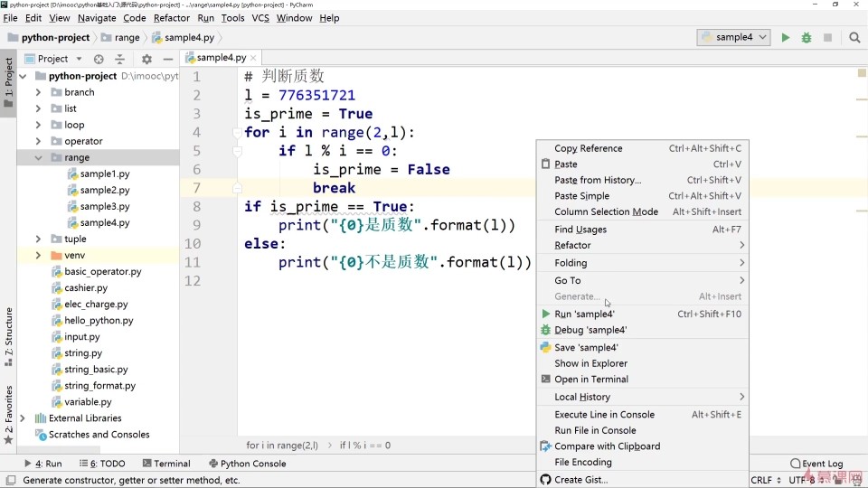Choose Show in Explorer
The width and height of the screenshot is (868, 488).
pos(643,363)
